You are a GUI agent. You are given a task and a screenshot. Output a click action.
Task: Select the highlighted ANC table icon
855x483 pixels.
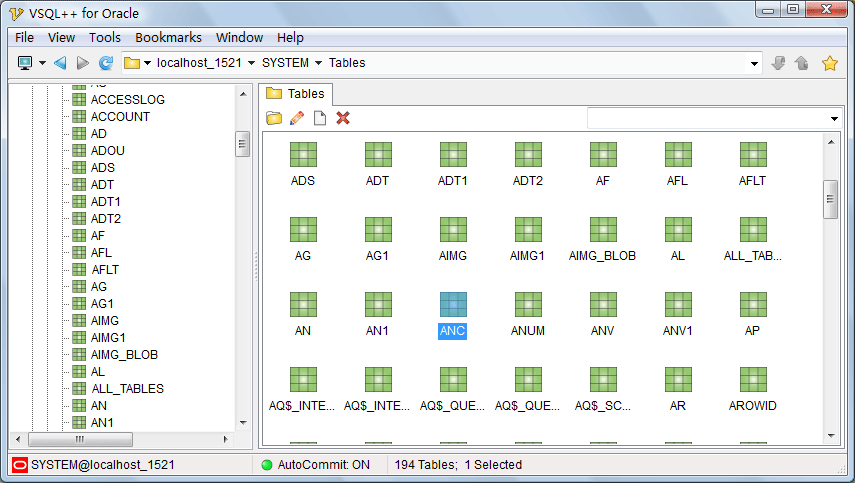tap(453, 305)
